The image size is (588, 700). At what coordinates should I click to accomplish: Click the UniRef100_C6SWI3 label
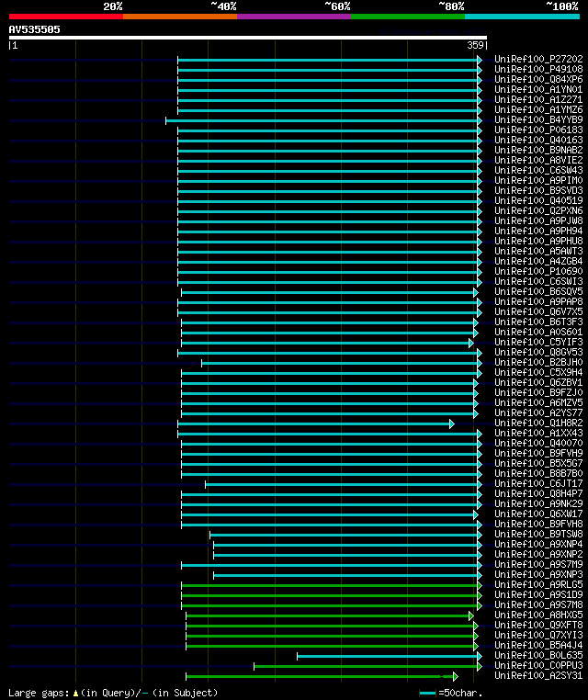click(538, 281)
